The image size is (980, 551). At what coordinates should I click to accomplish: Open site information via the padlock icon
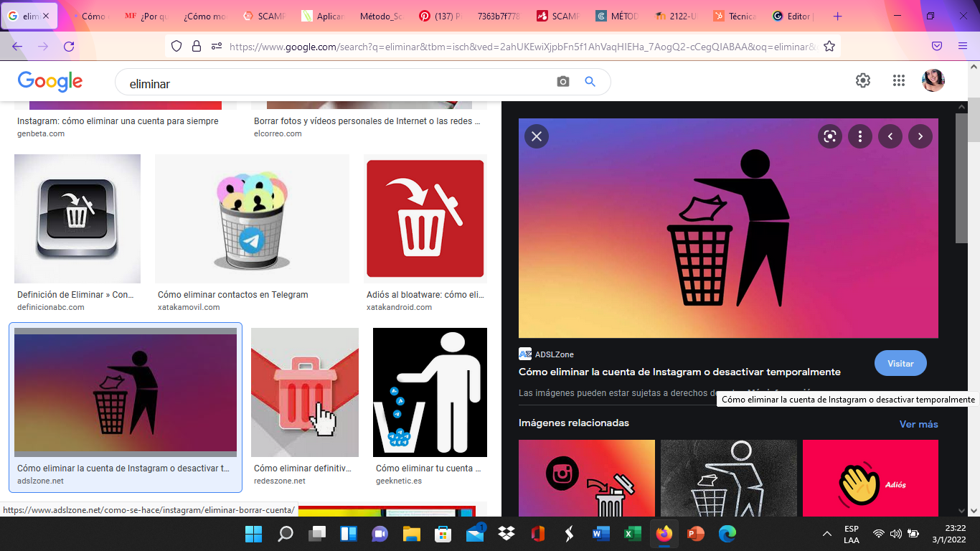click(x=196, y=44)
